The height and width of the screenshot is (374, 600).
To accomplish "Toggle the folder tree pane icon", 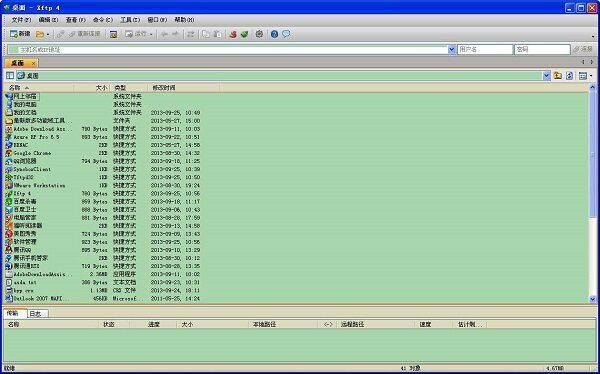I will tap(10, 76).
